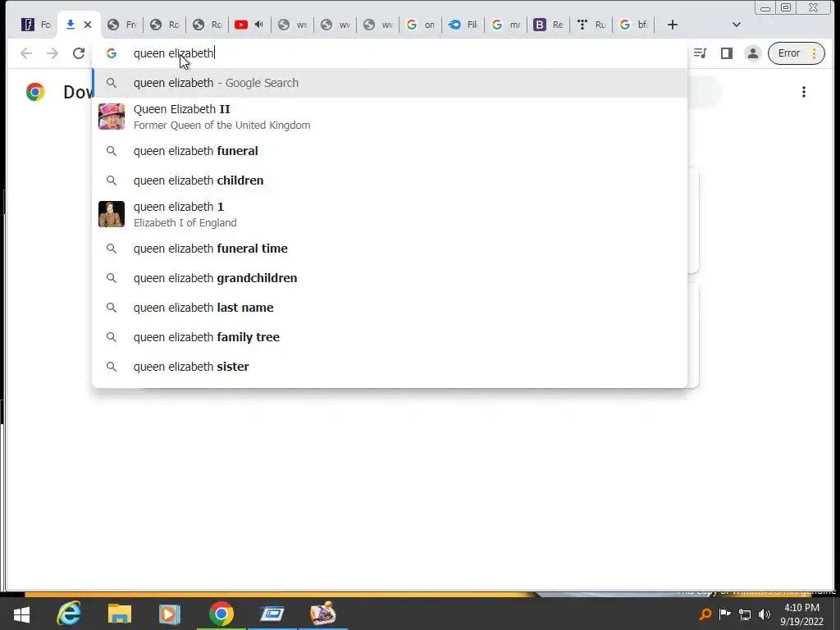Open the clock showing 4:10 PM

point(802,614)
